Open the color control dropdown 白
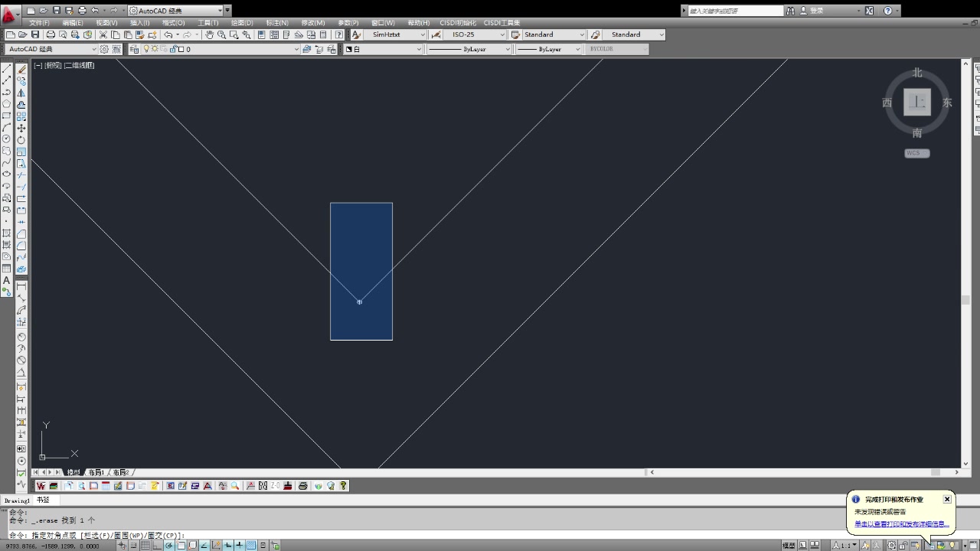This screenshot has width=980, height=551. [x=383, y=49]
